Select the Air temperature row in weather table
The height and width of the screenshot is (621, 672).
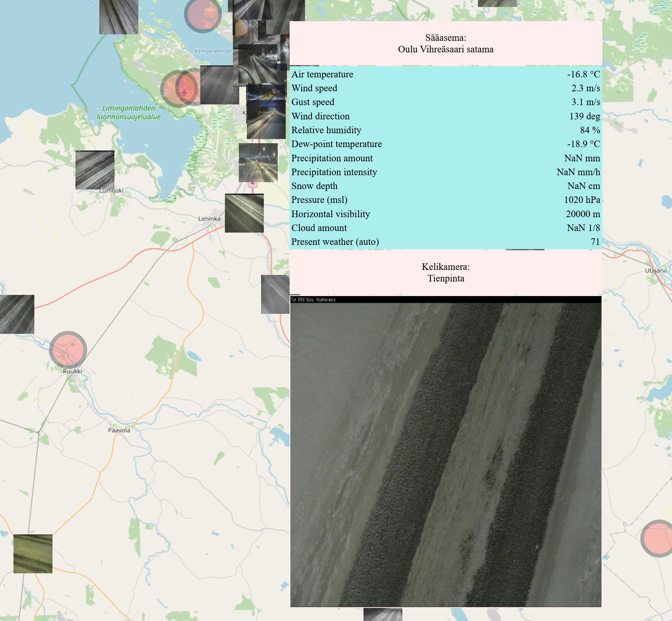click(x=446, y=74)
